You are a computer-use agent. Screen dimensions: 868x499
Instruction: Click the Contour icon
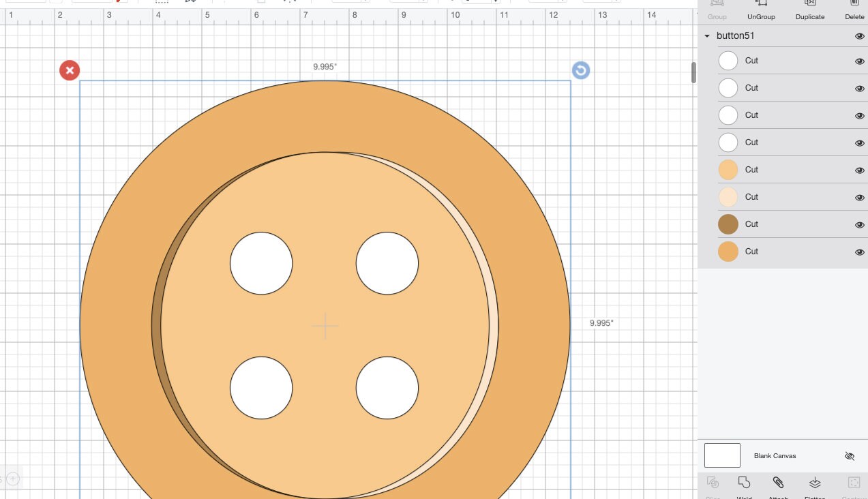[x=853, y=484]
